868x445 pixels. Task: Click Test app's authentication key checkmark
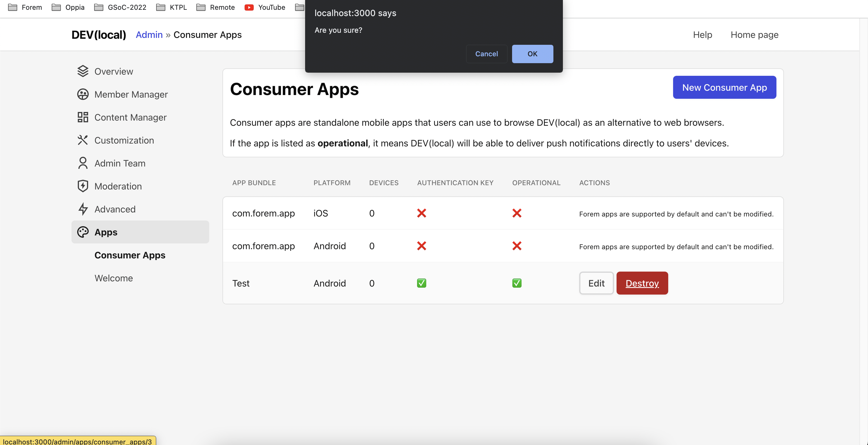coord(421,283)
